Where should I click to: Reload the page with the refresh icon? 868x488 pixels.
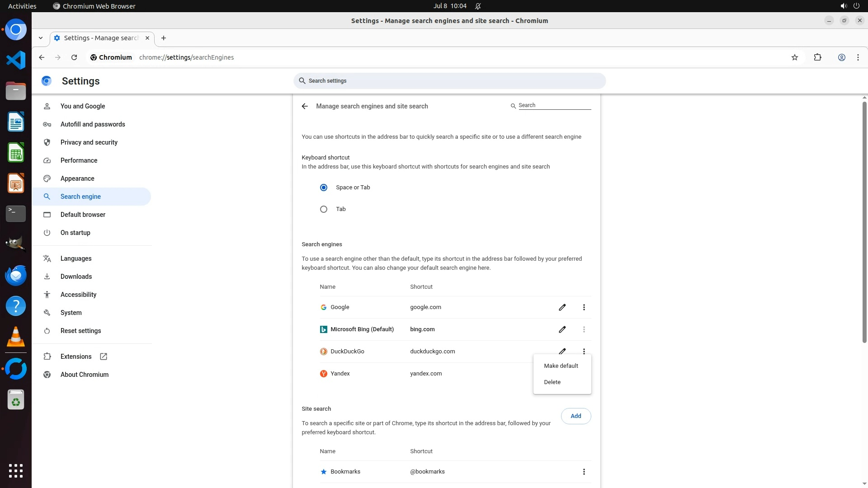[x=74, y=57]
